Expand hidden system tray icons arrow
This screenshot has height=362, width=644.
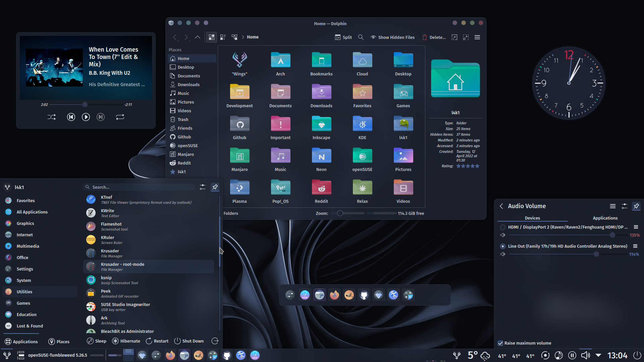pyautogui.click(x=598, y=355)
